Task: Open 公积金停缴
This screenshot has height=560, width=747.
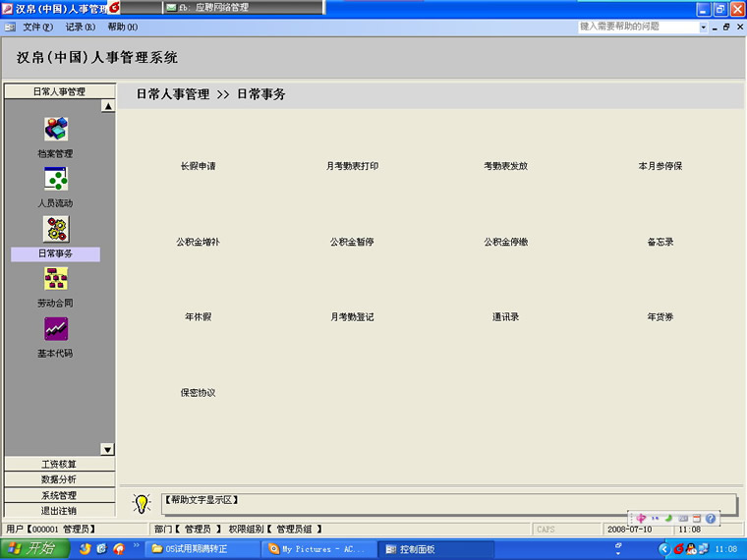Action: tap(506, 242)
